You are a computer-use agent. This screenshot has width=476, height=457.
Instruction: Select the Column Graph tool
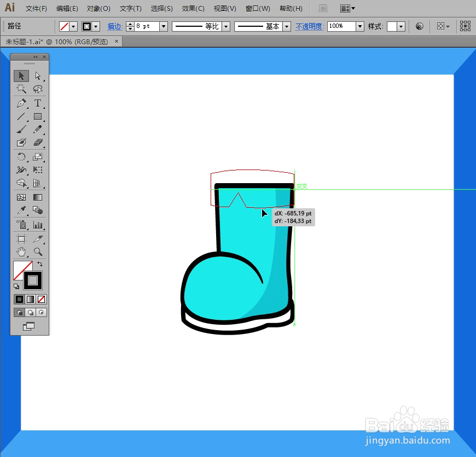click(x=38, y=225)
